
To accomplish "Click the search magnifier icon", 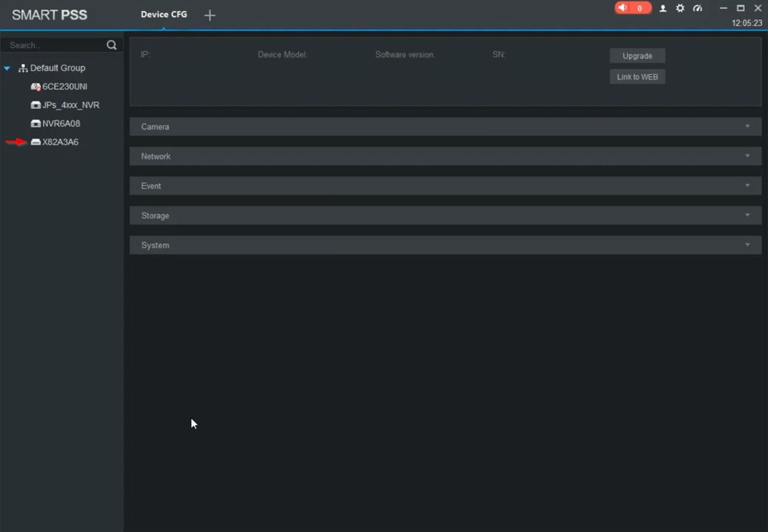I will tap(112, 45).
